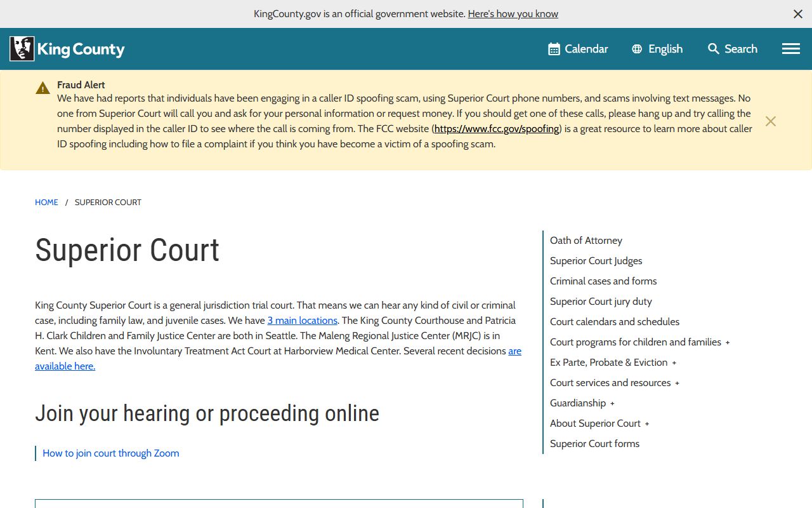Click Join your hearing or proceeding online heading
812x508 pixels.
point(207,413)
